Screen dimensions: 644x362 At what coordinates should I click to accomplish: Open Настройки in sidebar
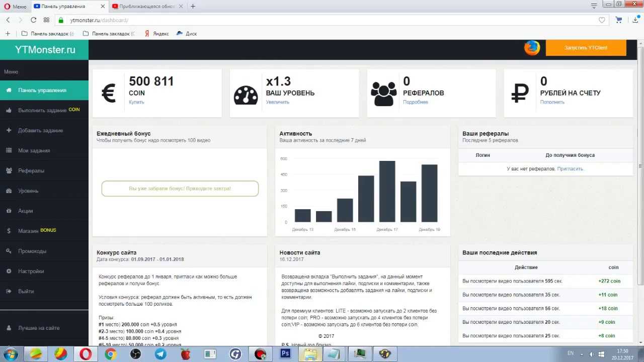pos(44,271)
